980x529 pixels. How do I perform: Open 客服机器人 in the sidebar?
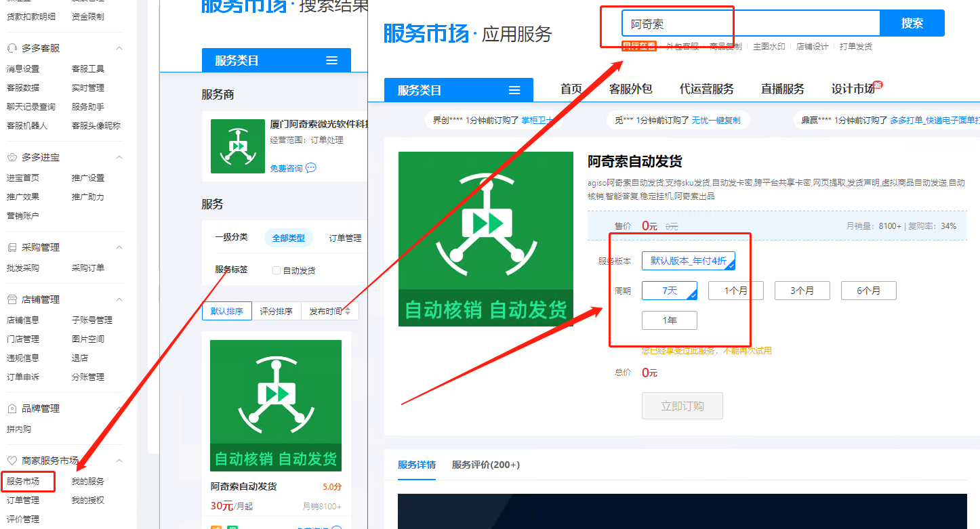[27, 126]
